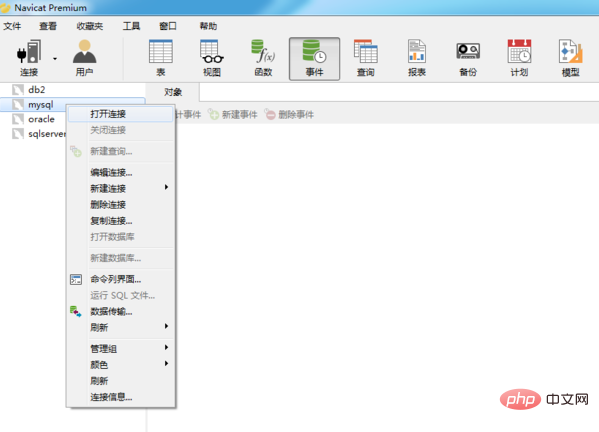This screenshot has width=599, height=432.
Task: Select the Table toolbar icon
Action: point(160,52)
